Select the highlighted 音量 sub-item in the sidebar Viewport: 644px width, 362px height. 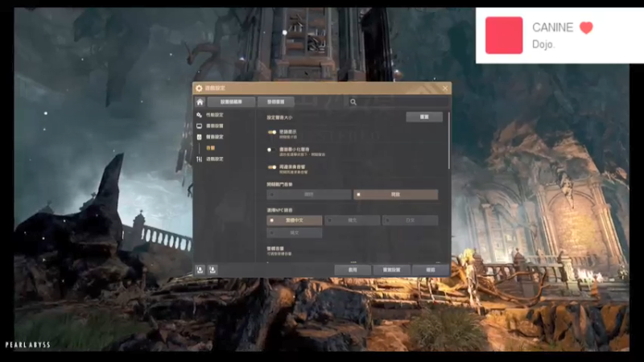click(210, 148)
